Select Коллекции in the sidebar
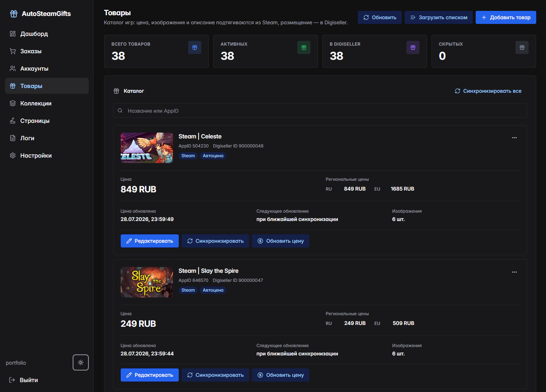This screenshot has width=546, height=392. click(x=47, y=103)
